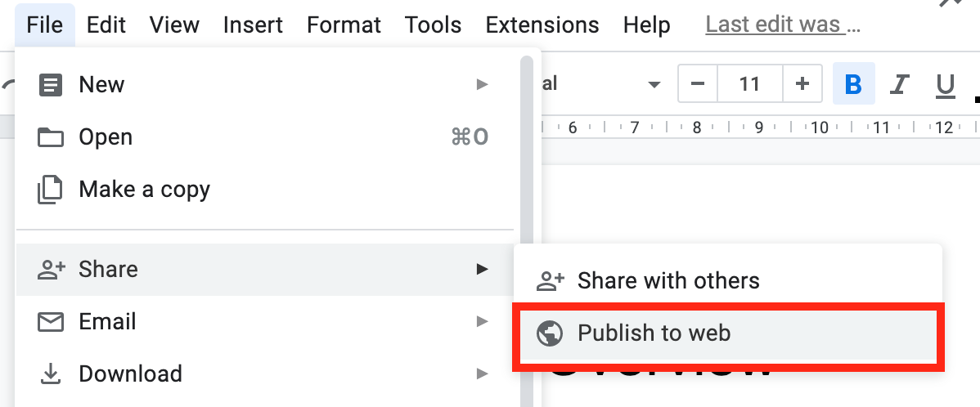Click the Download arrow icon

point(51,374)
